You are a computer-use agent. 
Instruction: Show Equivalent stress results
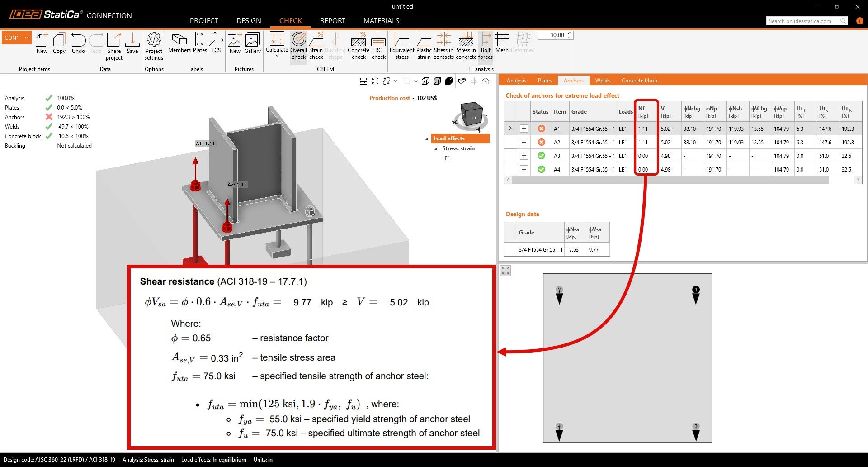[402, 45]
